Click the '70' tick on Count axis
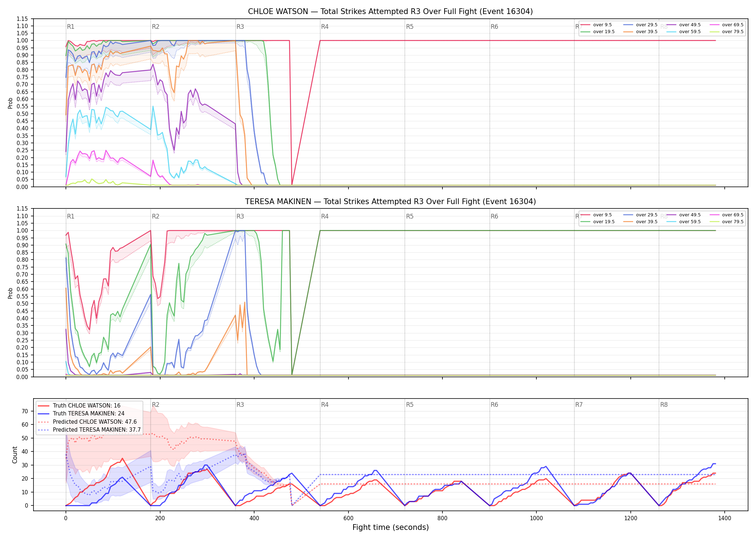756x540 pixels. click(x=25, y=411)
